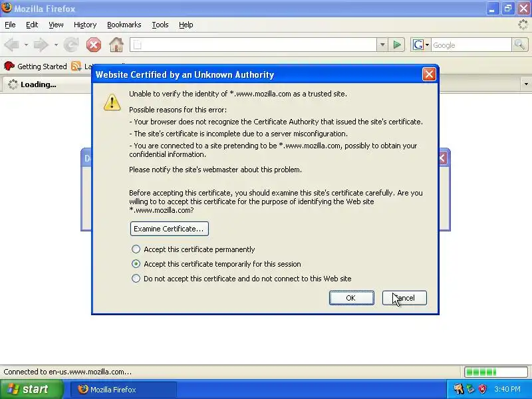Click the green Go arrow button
532x399 pixels.
pyautogui.click(x=396, y=45)
